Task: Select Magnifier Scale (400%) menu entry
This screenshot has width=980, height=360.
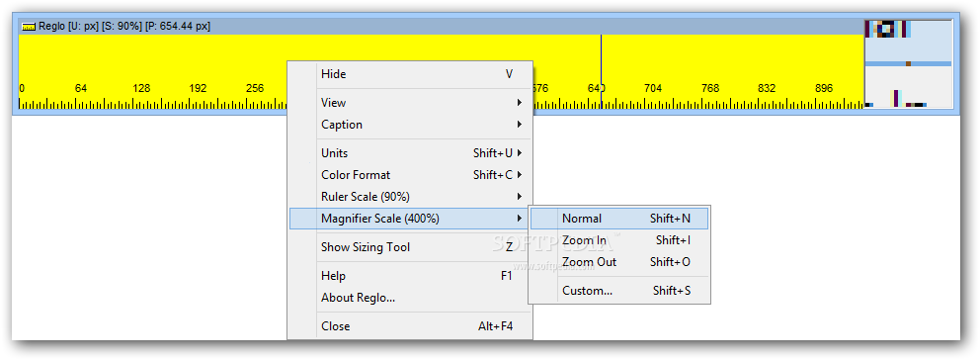Action: (x=410, y=219)
